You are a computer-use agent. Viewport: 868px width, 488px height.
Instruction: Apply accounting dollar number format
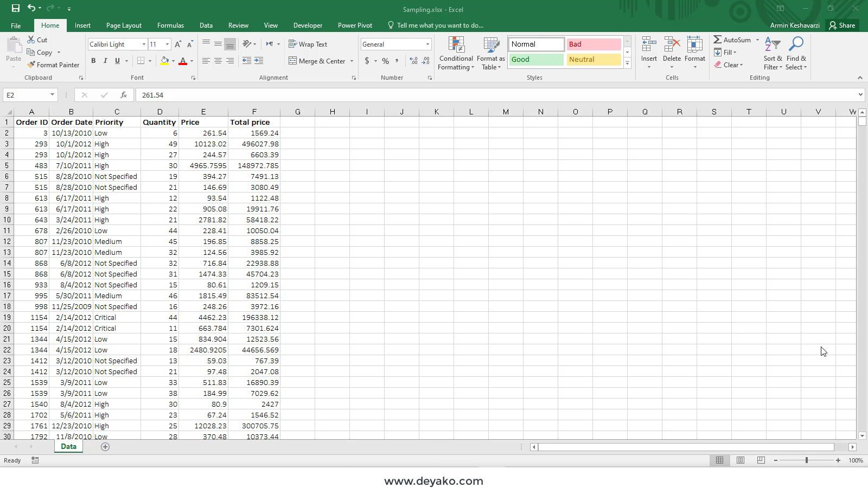pyautogui.click(x=367, y=61)
